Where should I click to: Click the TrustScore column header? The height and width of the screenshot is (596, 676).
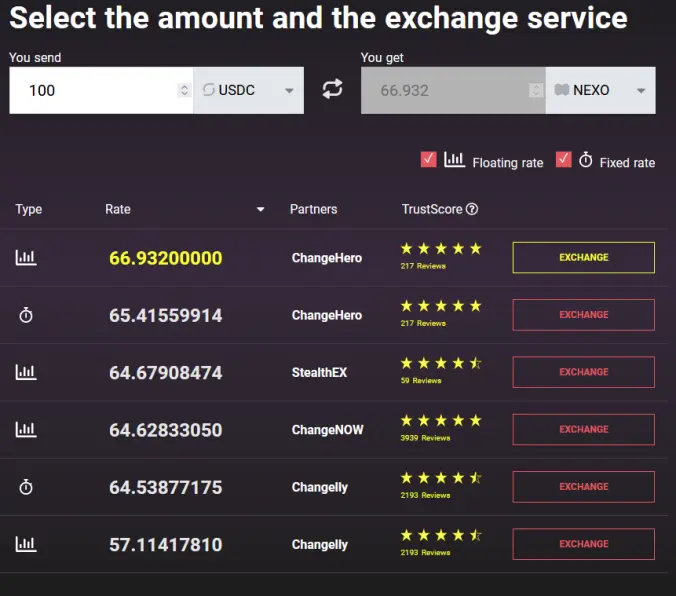[432, 209]
